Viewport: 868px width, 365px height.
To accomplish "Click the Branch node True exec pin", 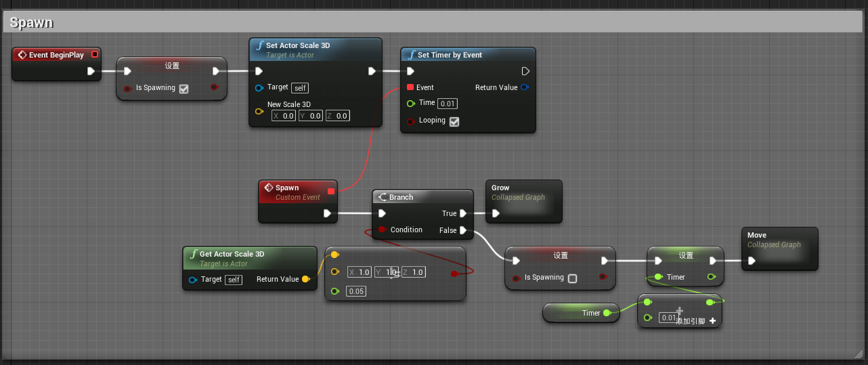I will coord(462,213).
